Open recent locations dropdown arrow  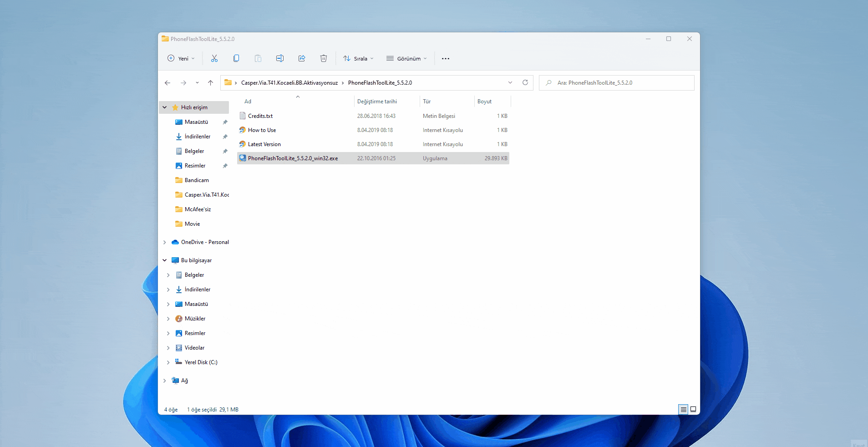[197, 83]
